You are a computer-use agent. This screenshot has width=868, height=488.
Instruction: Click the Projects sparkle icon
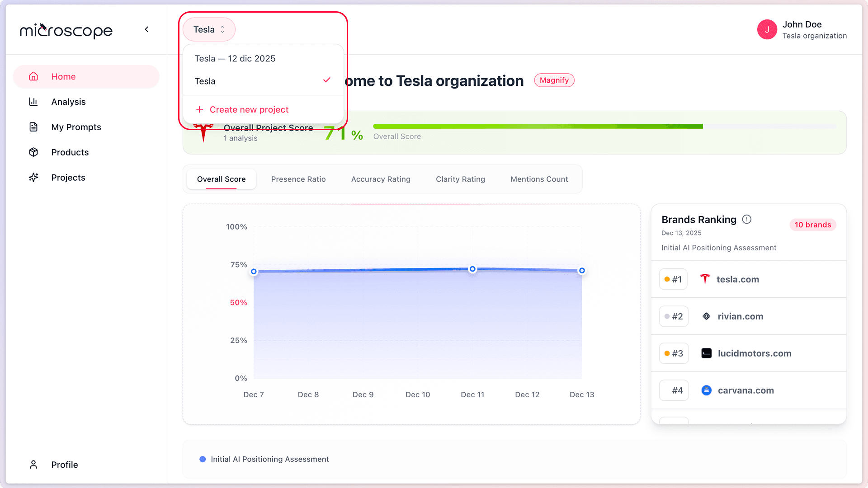coord(33,177)
